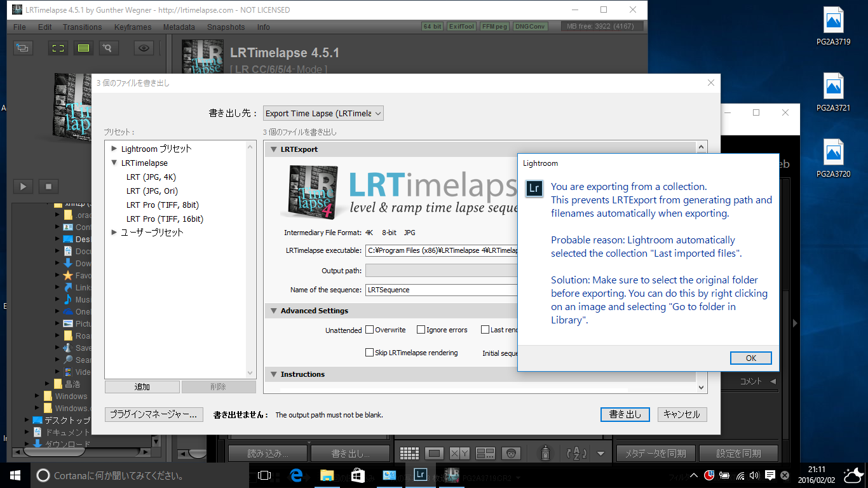868x488 pixels.
Task: Click Lightroom 読み込み import button
Action: (268, 454)
